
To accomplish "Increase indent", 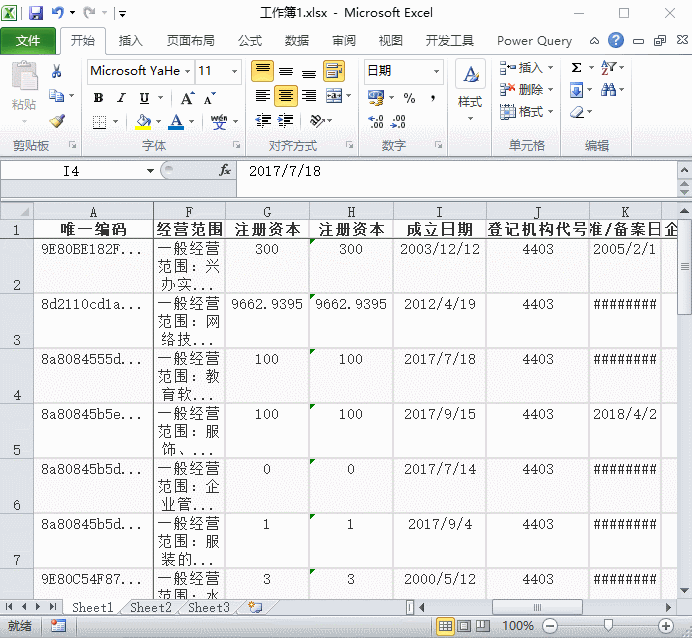I will [286, 120].
